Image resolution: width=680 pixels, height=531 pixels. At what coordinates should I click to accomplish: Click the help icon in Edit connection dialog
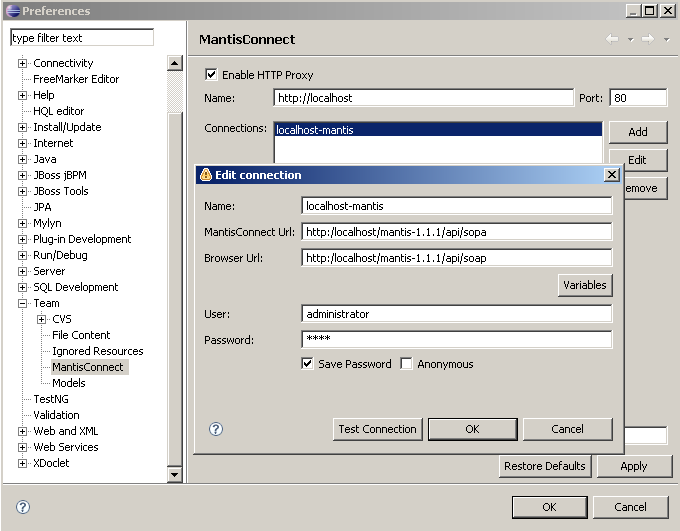(x=215, y=429)
